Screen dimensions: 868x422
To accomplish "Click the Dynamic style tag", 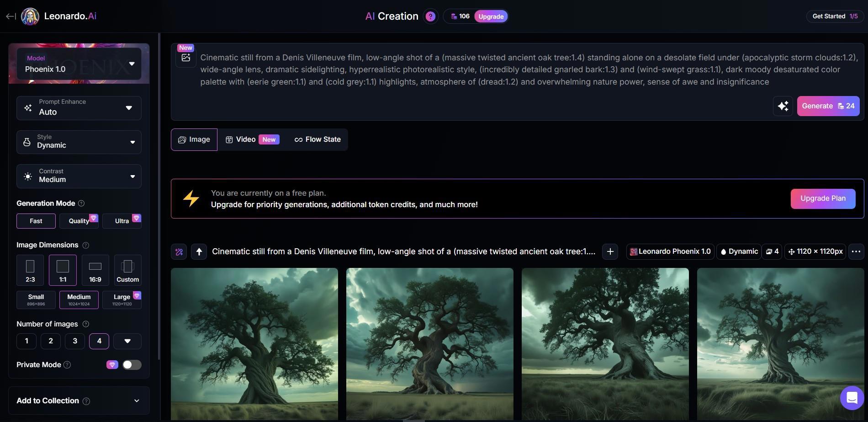I will click(739, 251).
